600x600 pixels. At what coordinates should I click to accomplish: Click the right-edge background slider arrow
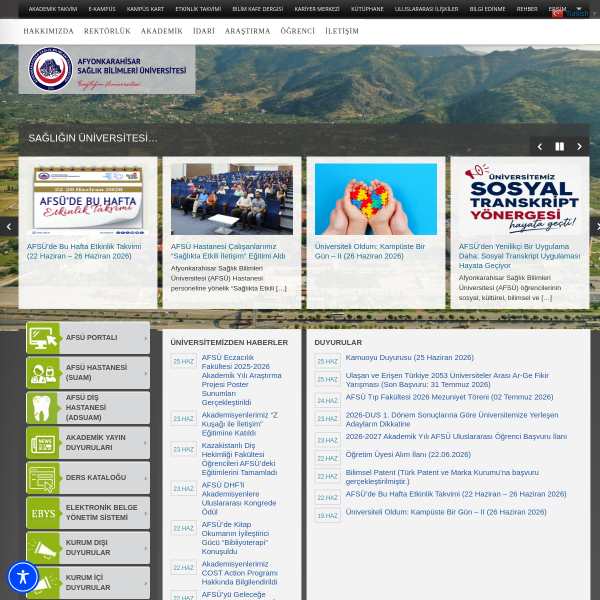595,227
